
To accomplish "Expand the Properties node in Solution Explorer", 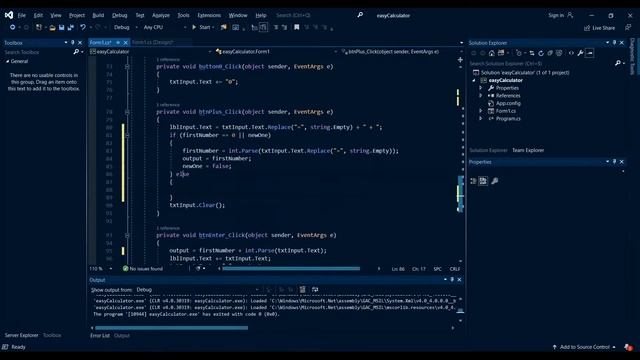I will click(x=481, y=88).
